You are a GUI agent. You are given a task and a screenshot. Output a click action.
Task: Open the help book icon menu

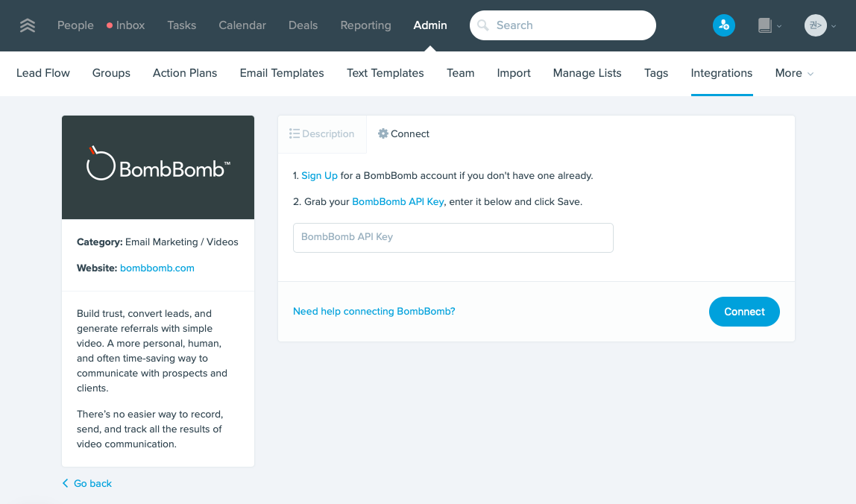pos(765,25)
